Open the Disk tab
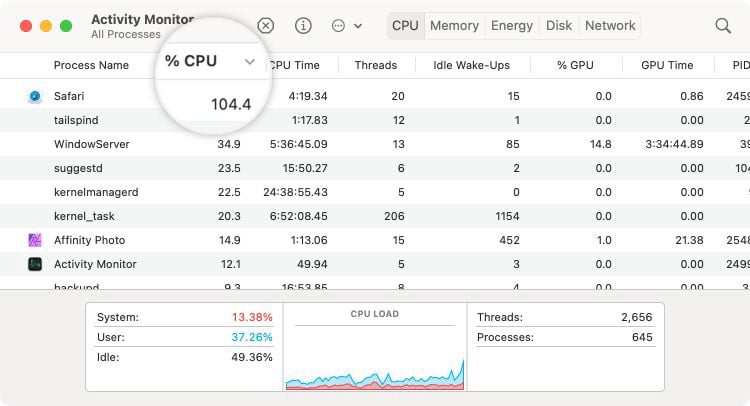750x406 pixels. click(x=559, y=26)
